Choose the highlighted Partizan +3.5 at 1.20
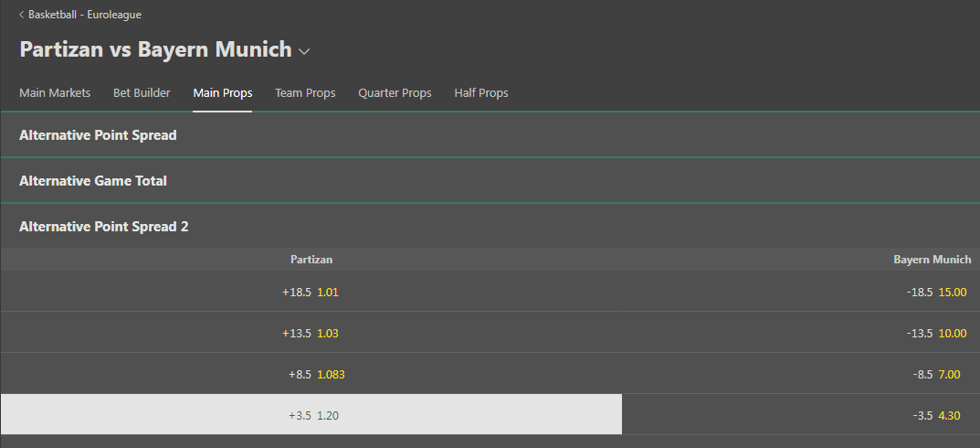This screenshot has width=980, height=448. [x=311, y=415]
